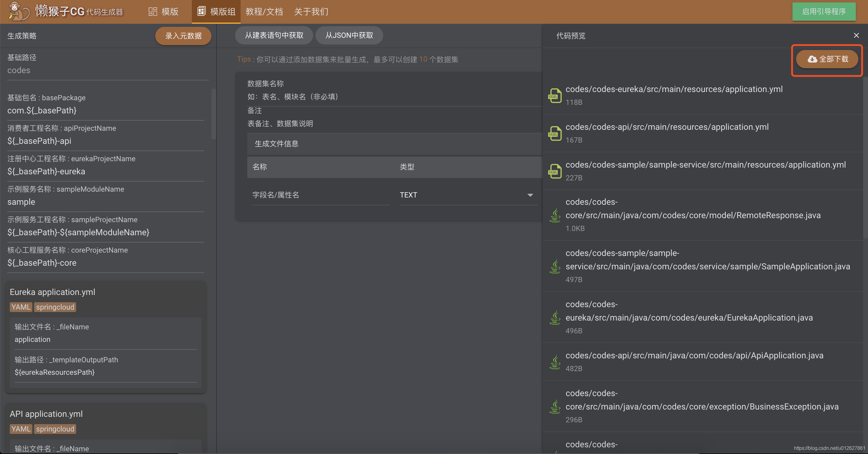The height and width of the screenshot is (454, 868).
Task: Open 关于我们 menu item
Action: point(311,12)
